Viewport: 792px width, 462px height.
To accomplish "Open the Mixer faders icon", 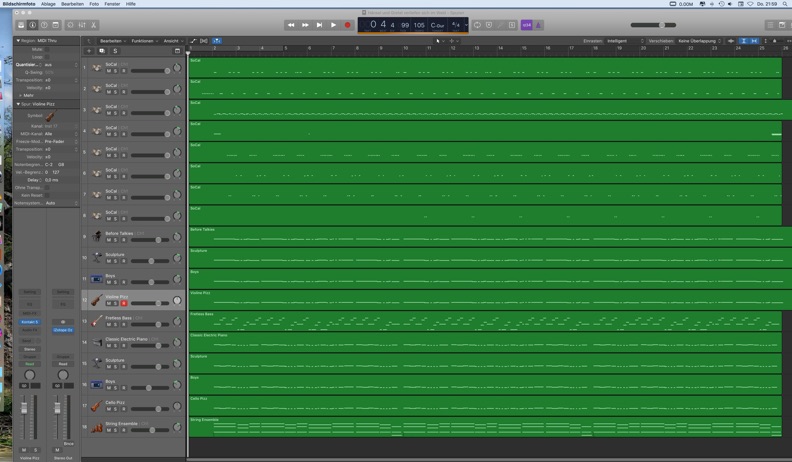I will pyautogui.click(x=82, y=25).
